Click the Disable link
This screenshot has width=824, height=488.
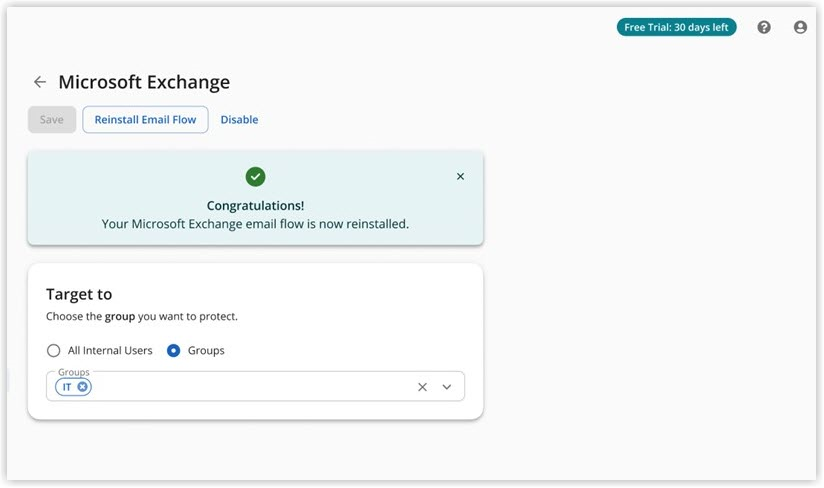point(239,120)
